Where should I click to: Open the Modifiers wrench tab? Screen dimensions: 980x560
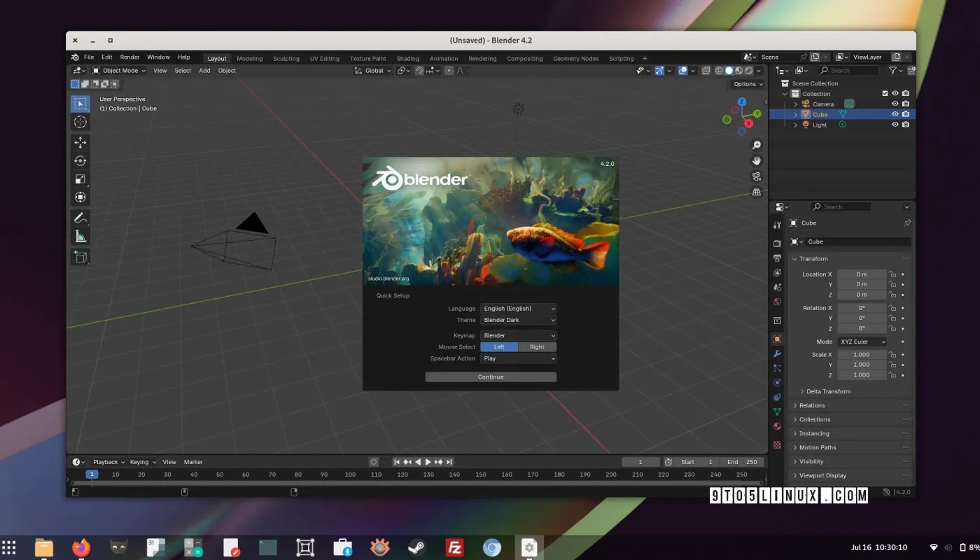(777, 353)
